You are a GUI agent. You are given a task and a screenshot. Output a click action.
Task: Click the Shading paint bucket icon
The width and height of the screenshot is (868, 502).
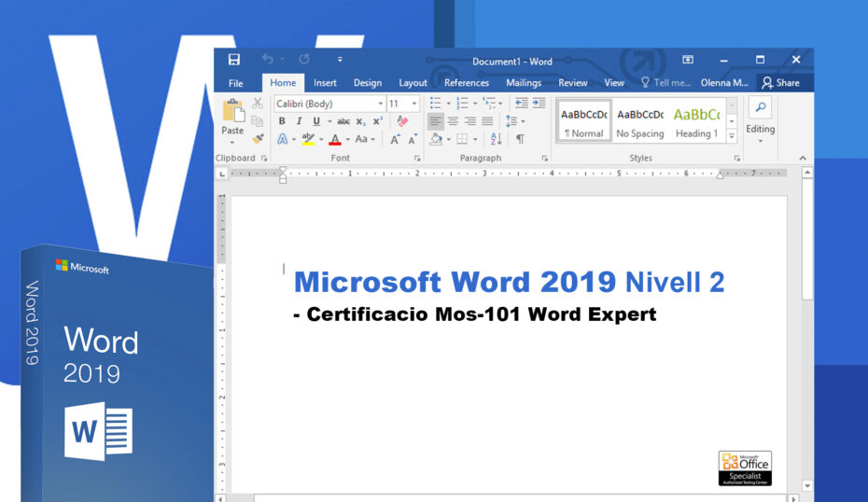436,139
